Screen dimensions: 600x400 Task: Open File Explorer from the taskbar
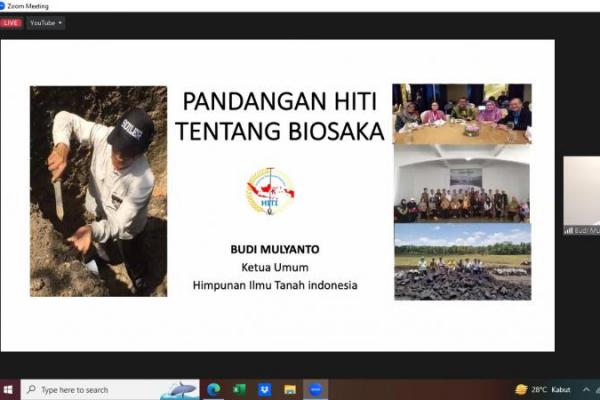pos(290,390)
